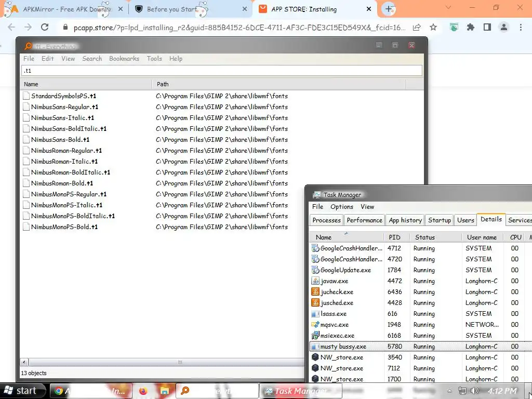
Task: Close the APKMirror tab
Action: [x=121, y=9]
